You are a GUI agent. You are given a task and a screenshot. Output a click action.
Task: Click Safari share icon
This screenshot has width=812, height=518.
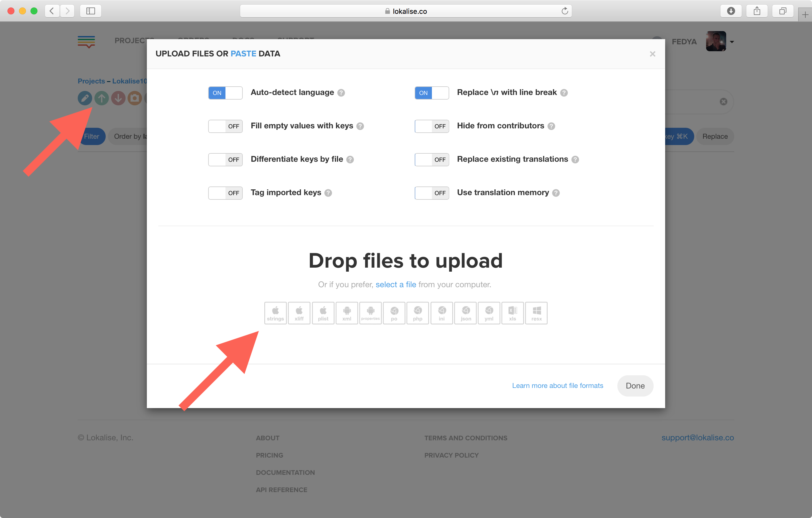tap(757, 11)
